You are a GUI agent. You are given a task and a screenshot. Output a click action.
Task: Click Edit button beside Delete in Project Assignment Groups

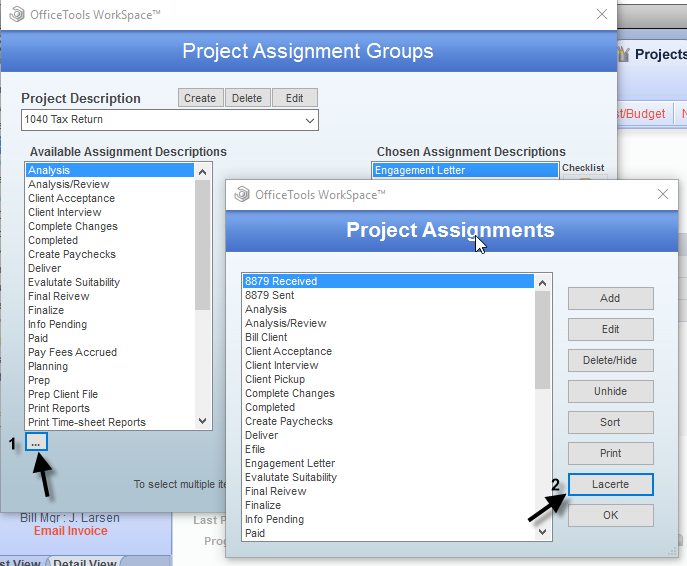294,98
